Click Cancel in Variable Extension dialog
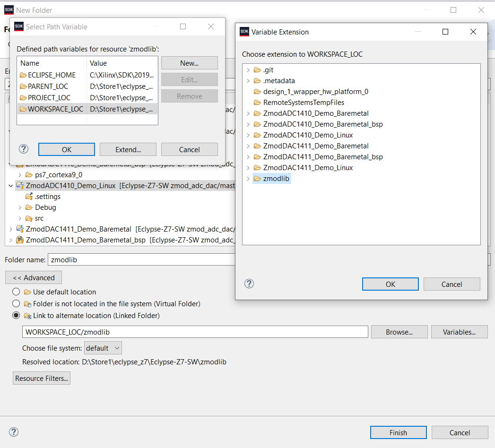The width and height of the screenshot is (495, 448). click(452, 284)
